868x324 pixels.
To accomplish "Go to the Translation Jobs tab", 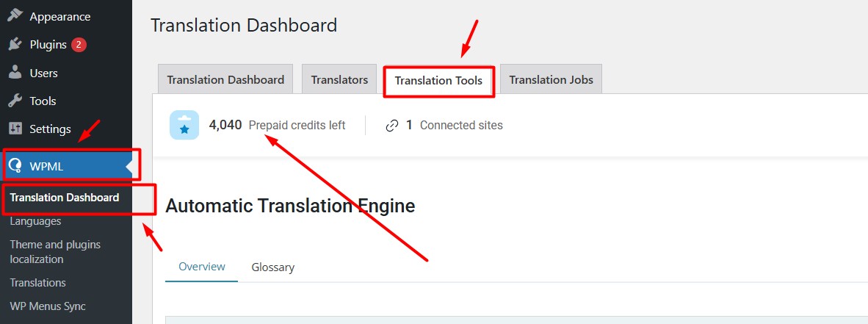I will (x=551, y=79).
